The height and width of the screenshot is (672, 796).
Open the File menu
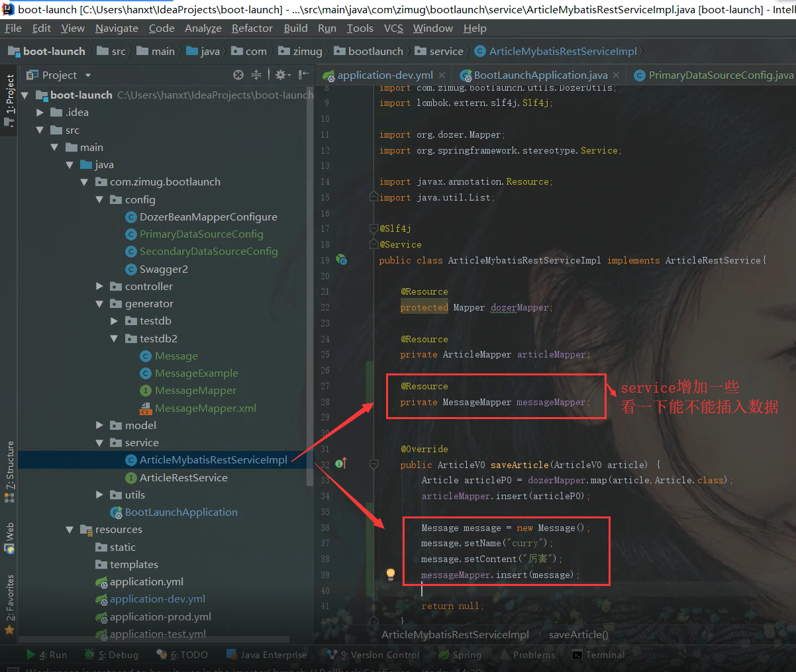(x=13, y=28)
